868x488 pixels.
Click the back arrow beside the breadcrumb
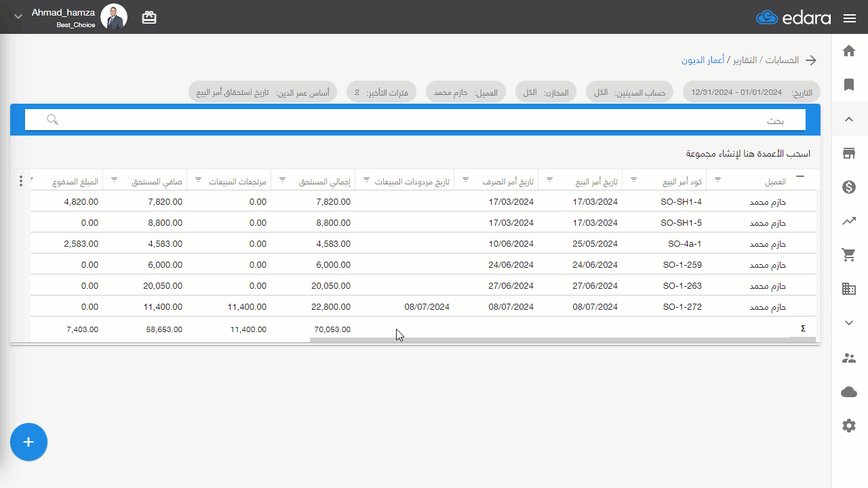pyautogui.click(x=811, y=60)
